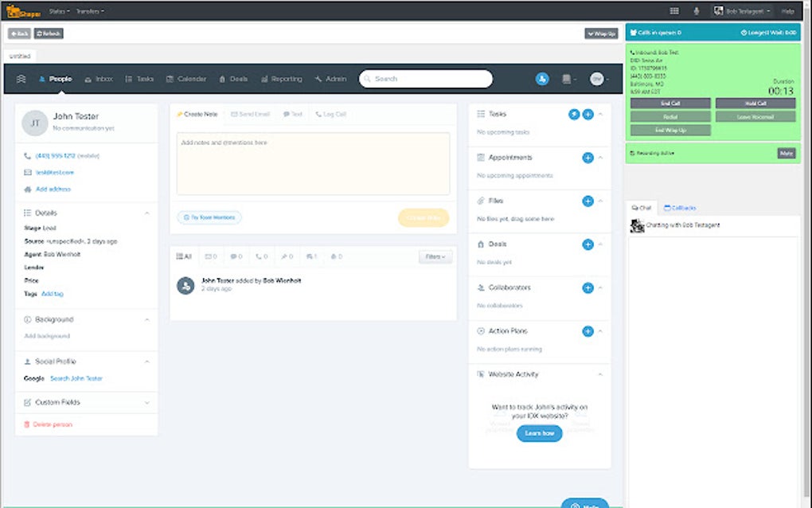This screenshot has width=812, height=508.
Task: Put the call on hold with Hold Call
Action: 754,104
